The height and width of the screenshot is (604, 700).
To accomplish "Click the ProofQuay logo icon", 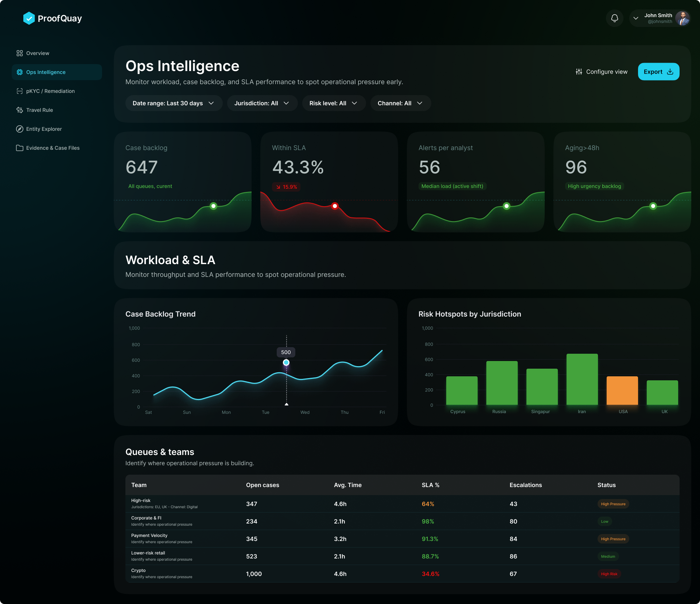I will click(29, 18).
